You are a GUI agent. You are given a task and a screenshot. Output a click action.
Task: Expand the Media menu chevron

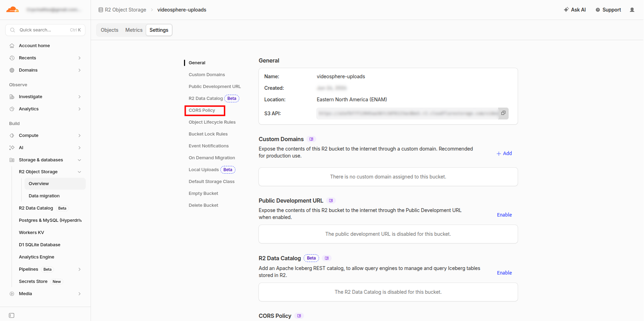click(x=79, y=294)
